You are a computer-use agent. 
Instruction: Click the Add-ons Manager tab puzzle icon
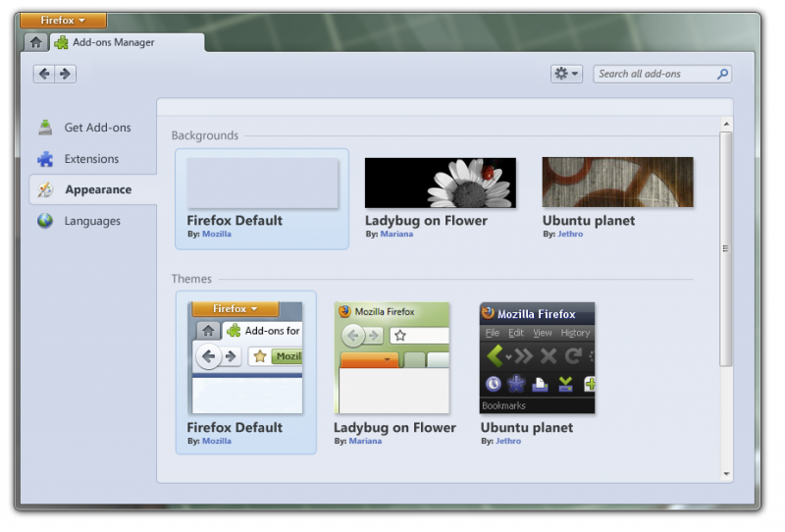click(62, 42)
